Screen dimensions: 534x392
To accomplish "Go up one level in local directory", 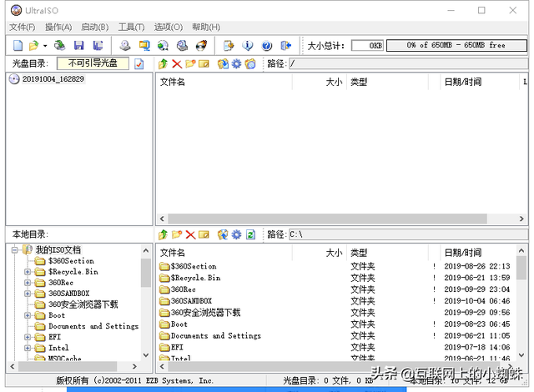I will pos(164,234).
